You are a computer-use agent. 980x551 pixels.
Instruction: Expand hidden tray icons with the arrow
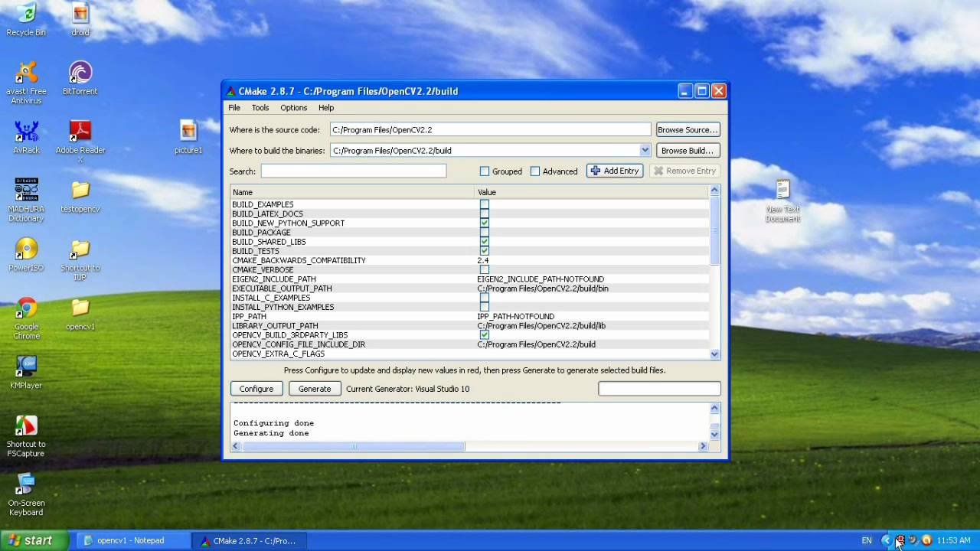[x=886, y=540]
